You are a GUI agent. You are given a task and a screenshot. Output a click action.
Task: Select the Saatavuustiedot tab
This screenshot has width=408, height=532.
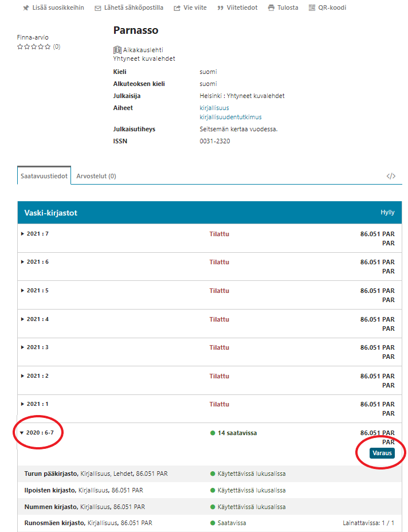point(44,176)
